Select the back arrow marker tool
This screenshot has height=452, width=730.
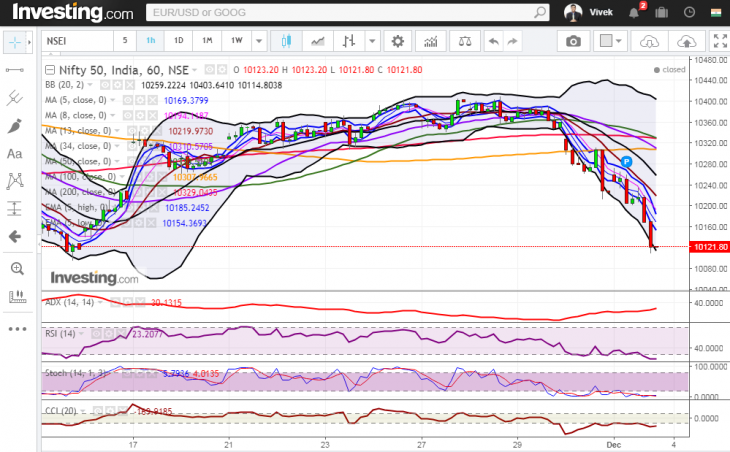15,236
